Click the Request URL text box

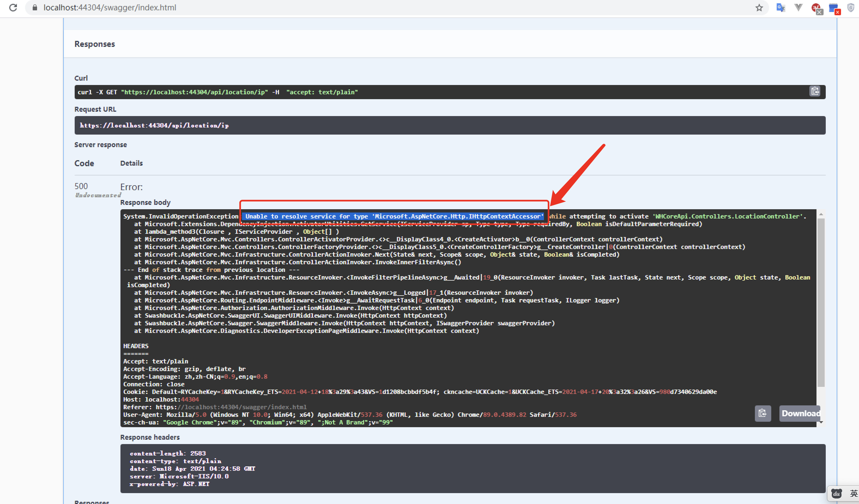coord(450,125)
